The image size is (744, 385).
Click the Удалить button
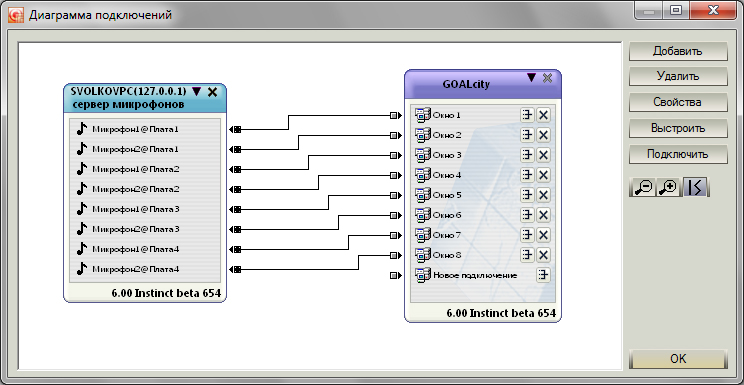tap(678, 76)
